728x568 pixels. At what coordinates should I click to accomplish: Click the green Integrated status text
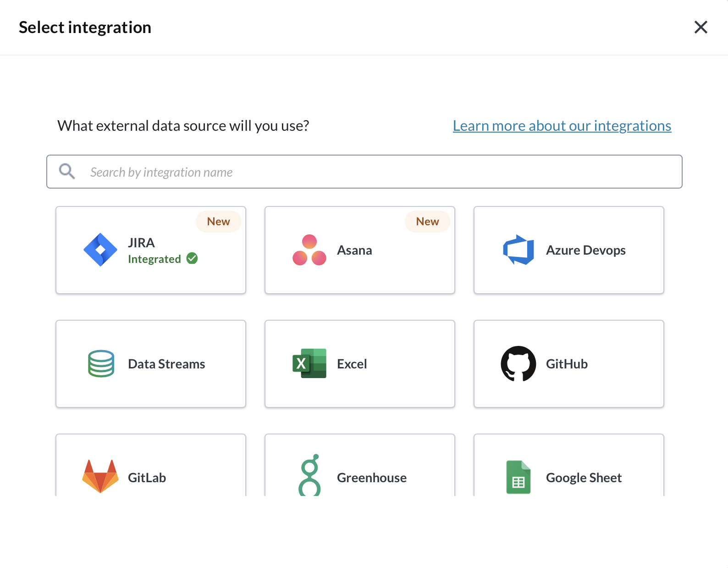click(154, 259)
